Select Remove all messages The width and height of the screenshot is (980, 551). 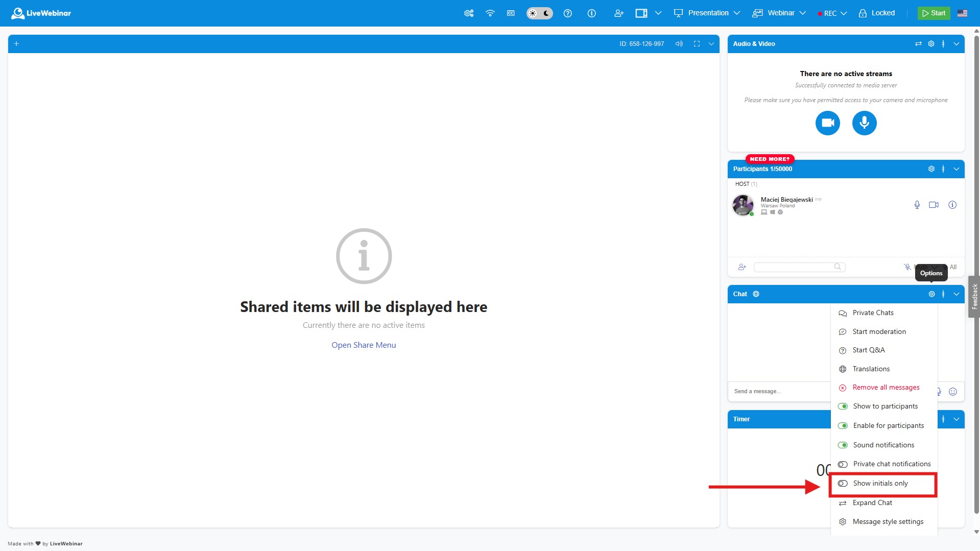[884, 388]
